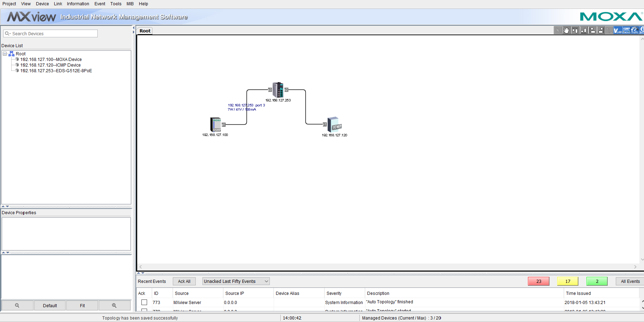Click event 773 description "Auto Topology" finished
Image resolution: width=644 pixels, height=322 pixels.
click(x=389, y=302)
